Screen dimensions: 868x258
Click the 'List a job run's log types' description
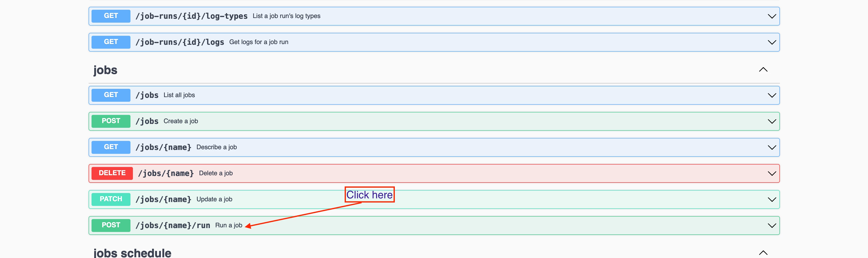pos(286,16)
